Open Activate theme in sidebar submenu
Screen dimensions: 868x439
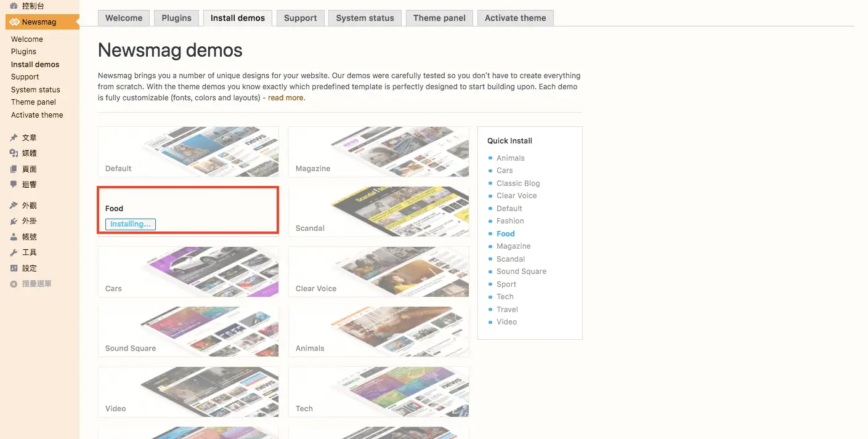(37, 115)
